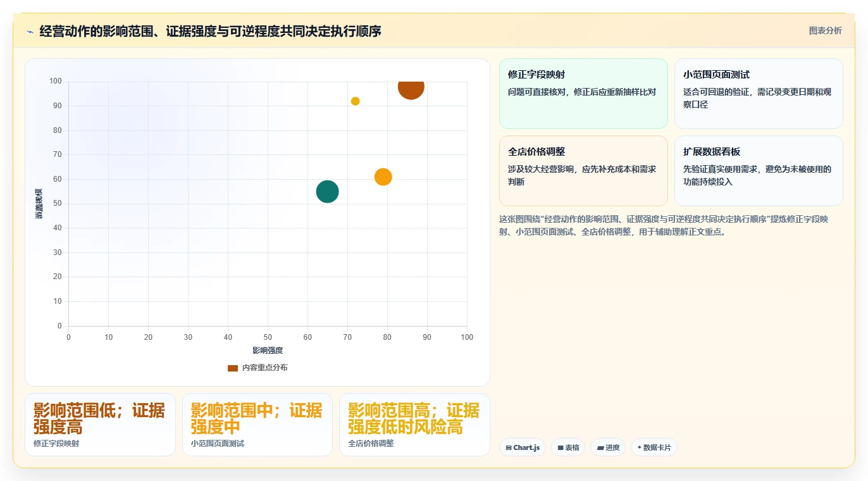Click the 影响范围中；证据强度中 stat card
This screenshot has width=868, height=481.
[x=257, y=425]
